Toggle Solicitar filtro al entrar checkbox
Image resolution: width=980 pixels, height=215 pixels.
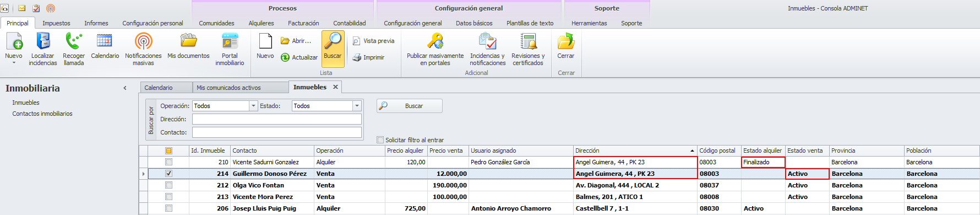380,140
